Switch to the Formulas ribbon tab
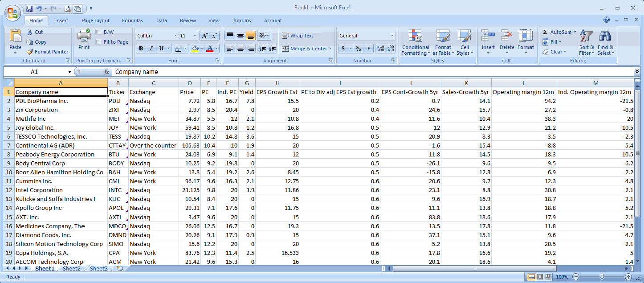The width and height of the screenshot is (644, 283). click(x=132, y=21)
